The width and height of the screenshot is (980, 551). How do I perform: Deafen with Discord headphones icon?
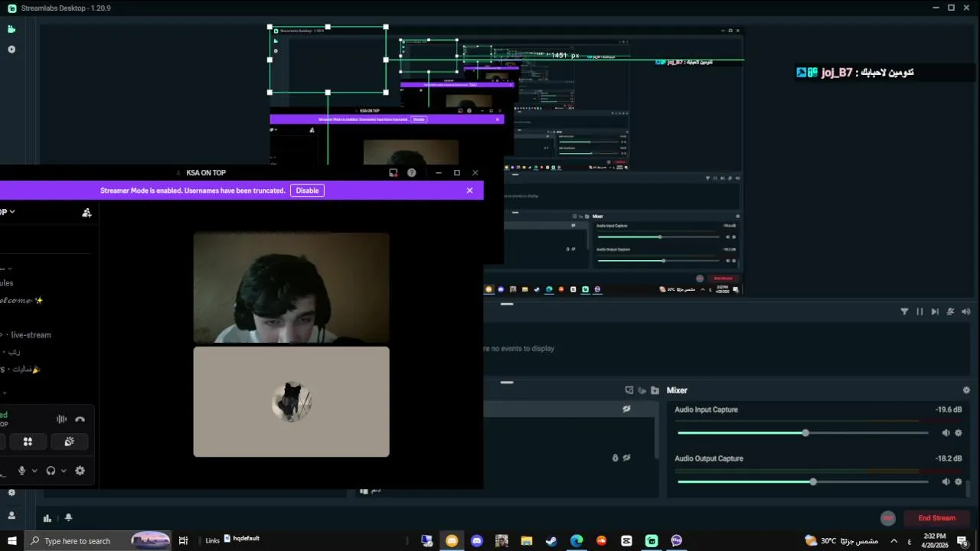point(51,471)
